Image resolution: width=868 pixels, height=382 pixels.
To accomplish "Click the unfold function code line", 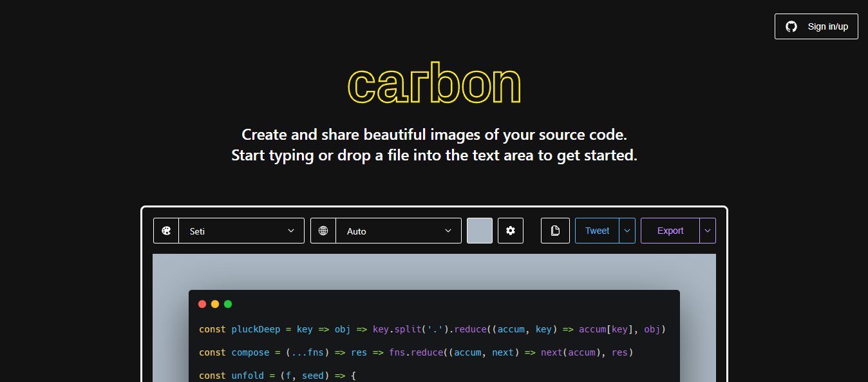I will pyautogui.click(x=277, y=375).
